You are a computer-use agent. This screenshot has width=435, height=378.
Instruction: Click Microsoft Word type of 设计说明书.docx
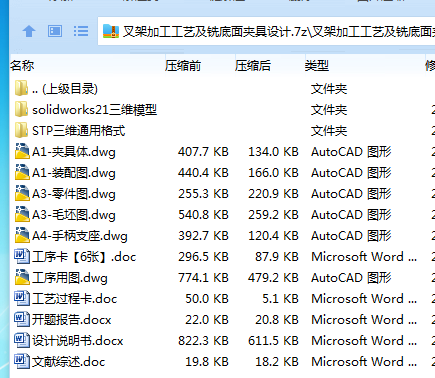click(364, 341)
